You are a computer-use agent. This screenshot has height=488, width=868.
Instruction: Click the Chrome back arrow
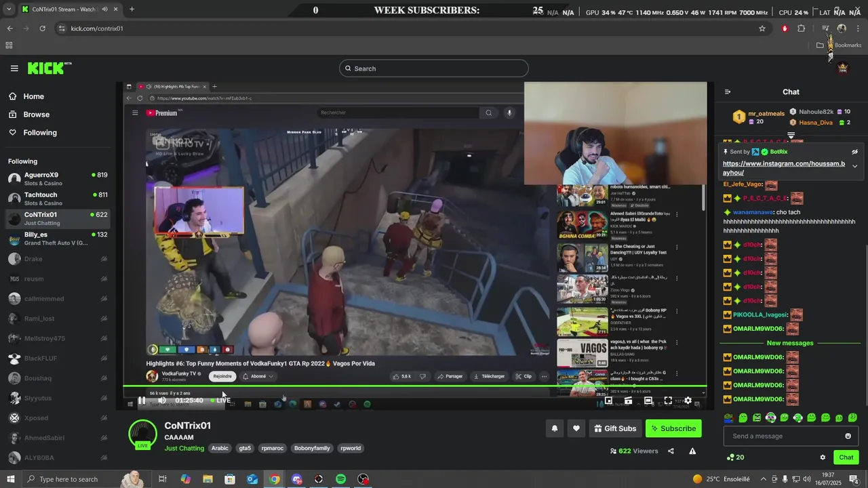coord(9,28)
